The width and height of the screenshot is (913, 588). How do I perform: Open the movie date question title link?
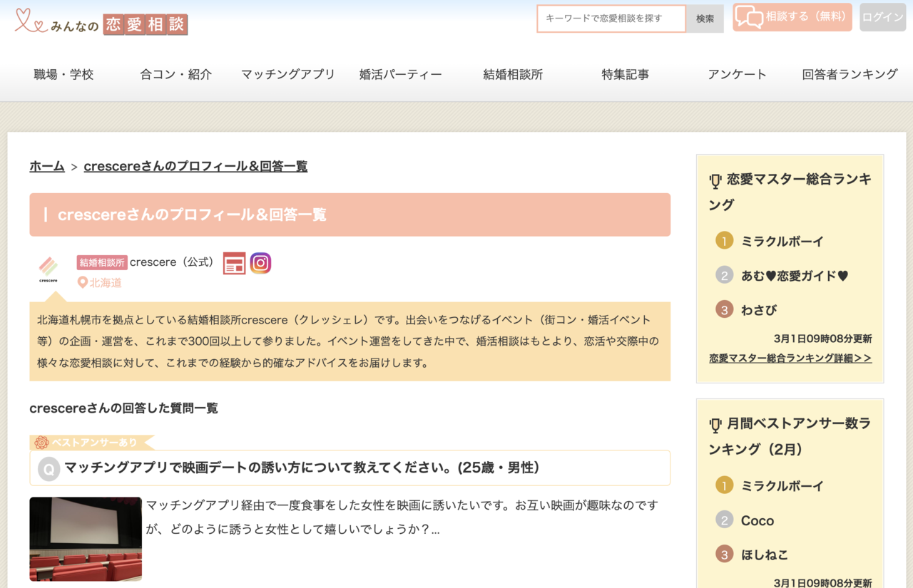302,468
